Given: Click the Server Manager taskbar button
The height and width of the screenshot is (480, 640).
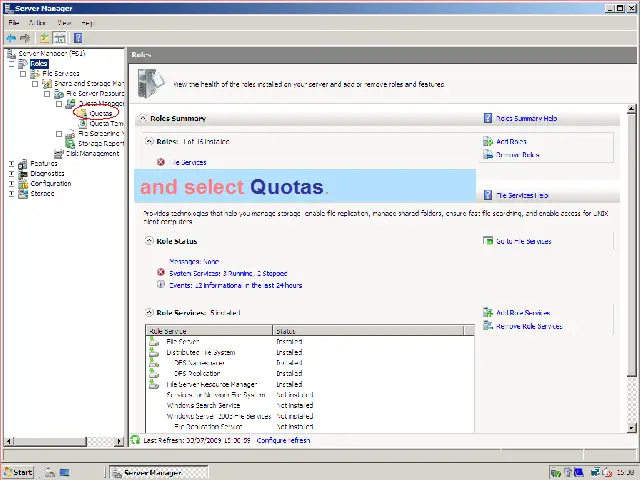Looking at the screenshot, I should (x=159, y=472).
